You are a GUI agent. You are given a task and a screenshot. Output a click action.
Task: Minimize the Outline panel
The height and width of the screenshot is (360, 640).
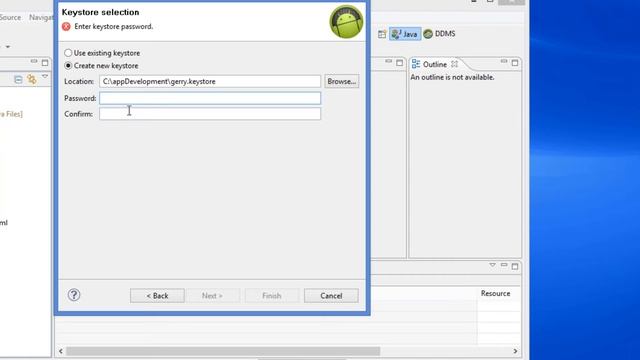504,62
